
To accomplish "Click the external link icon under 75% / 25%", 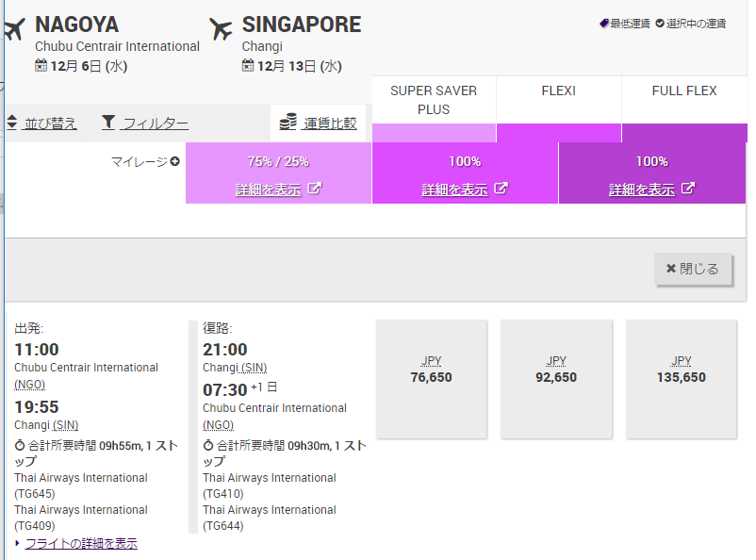I will [x=315, y=189].
